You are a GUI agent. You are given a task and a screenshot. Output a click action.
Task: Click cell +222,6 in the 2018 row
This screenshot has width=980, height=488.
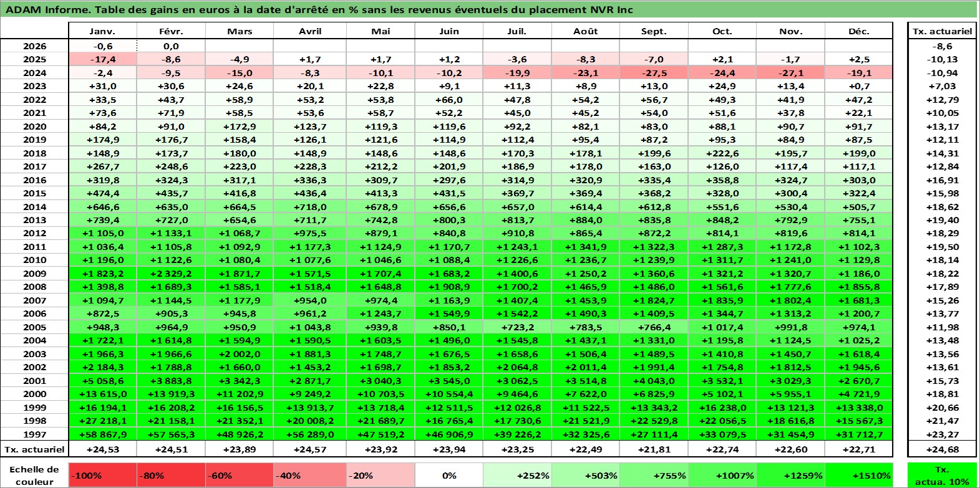722,153
